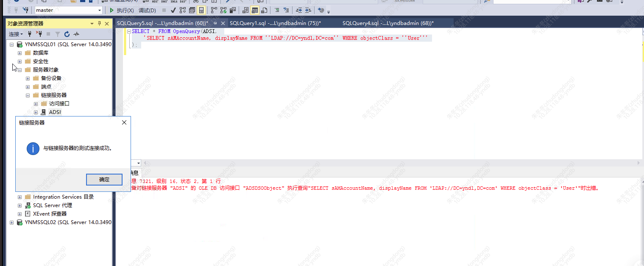The height and width of the screenshot is (266, 644).
Task: Switch output to Results to Grid
Action: click(255, 10)
